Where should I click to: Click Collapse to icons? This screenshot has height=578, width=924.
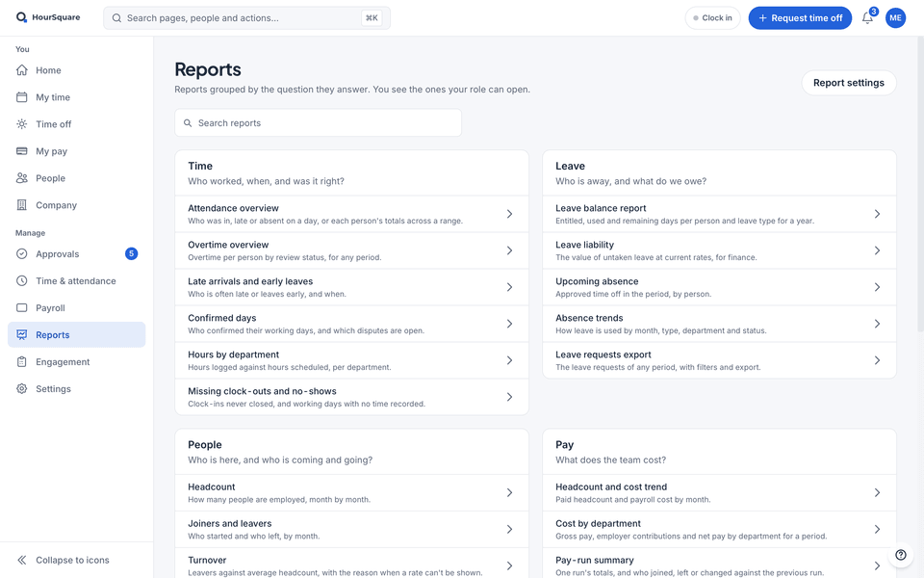[77, 560]
